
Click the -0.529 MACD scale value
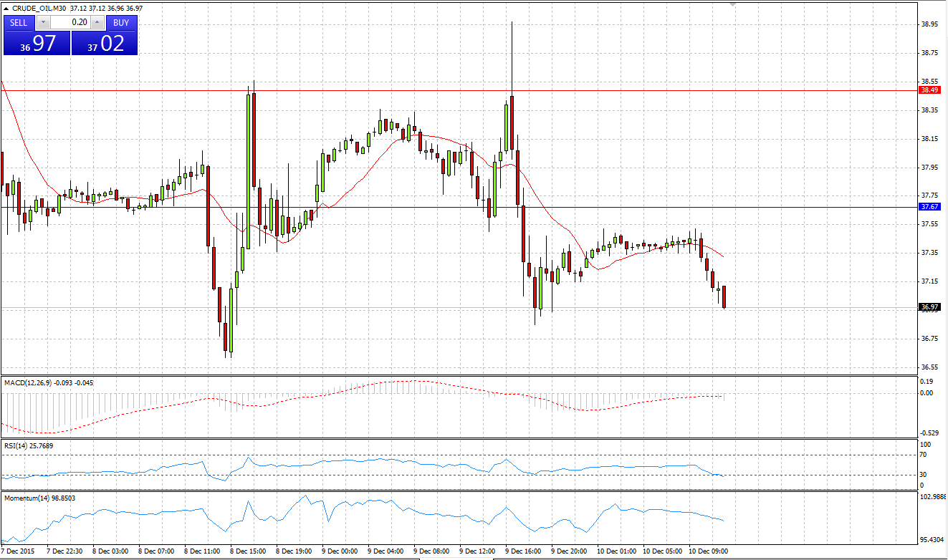[930, 433]
